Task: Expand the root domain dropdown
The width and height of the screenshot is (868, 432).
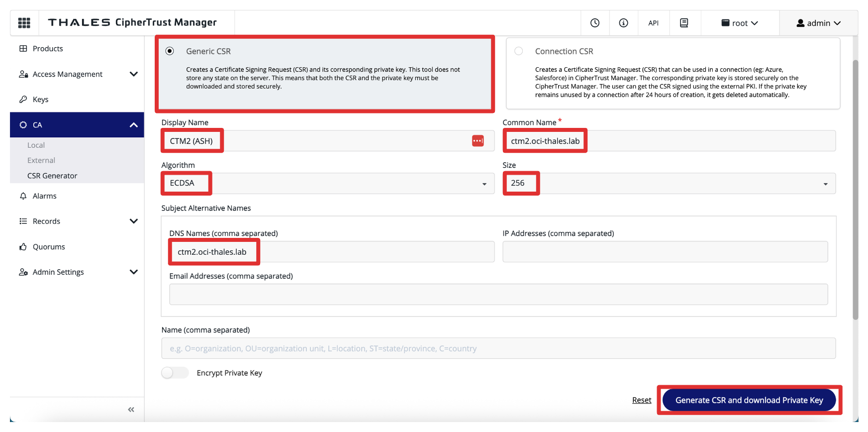Action: [740, 23]
